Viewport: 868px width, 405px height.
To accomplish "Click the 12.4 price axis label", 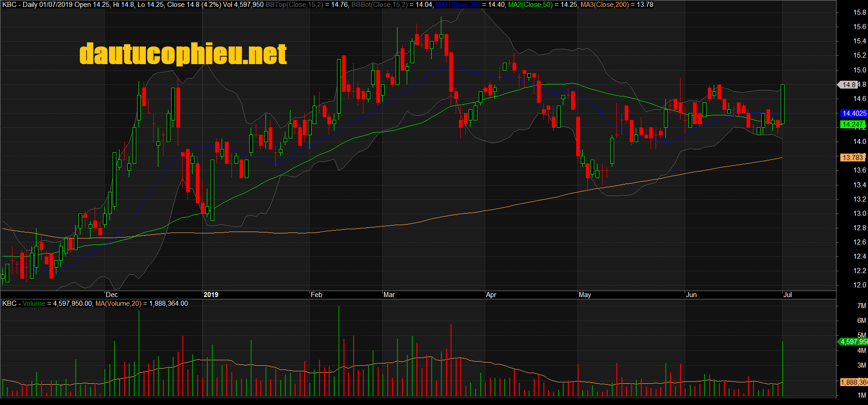I will click(x=860, y=256).
